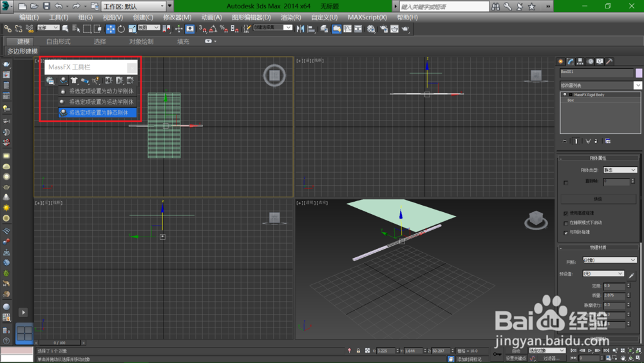Screen dimensions: 644x363
Task: Click the Select Object arrow tool
Action: (x=65, y=29)
